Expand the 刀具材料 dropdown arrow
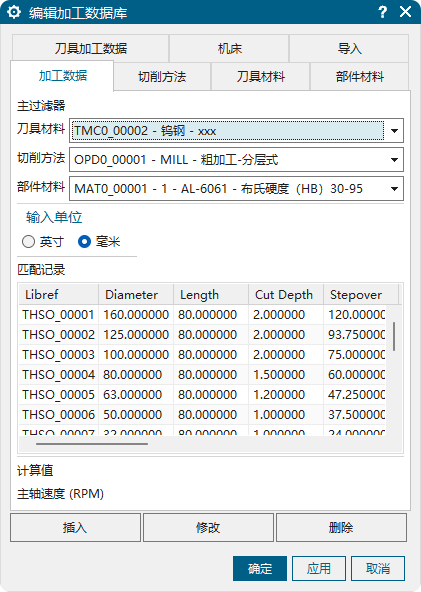 (394, 131)
